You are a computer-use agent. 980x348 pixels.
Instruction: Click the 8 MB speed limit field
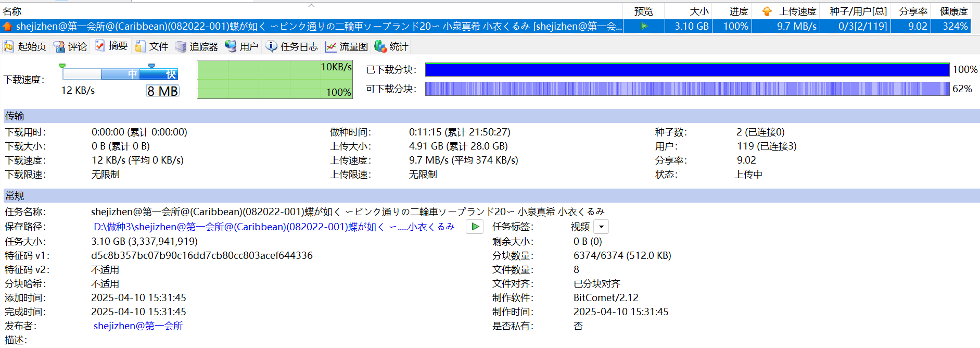click(162, 91)
